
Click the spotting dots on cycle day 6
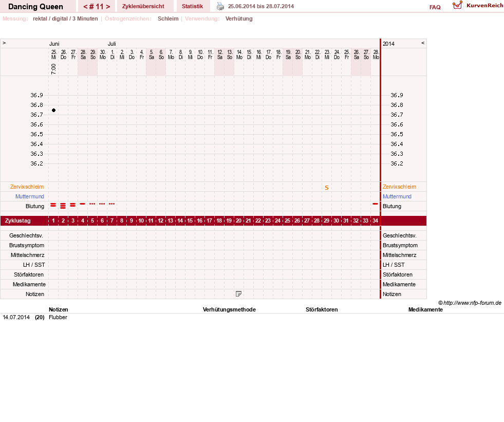pos(102,204)
